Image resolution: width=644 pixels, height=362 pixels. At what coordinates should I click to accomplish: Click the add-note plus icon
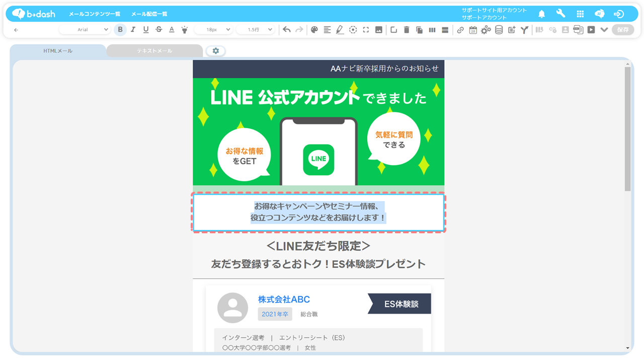point(512,30)
